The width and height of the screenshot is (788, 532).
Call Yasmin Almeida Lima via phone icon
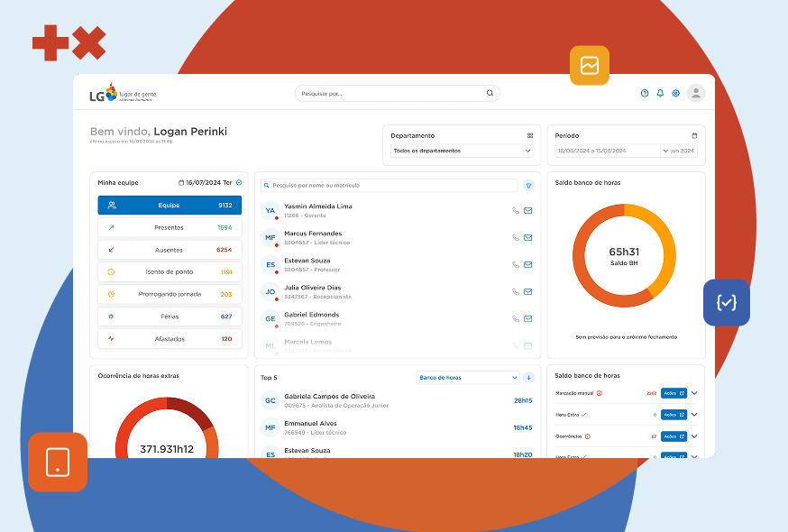516,211
